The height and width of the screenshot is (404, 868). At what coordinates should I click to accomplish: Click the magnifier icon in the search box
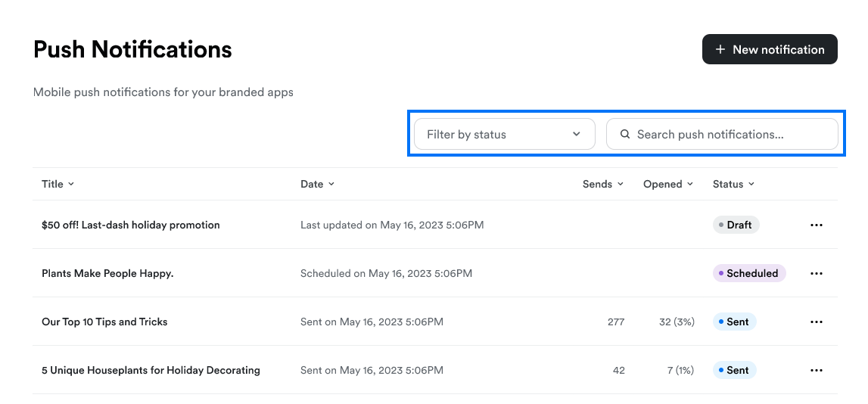(625, 134)
